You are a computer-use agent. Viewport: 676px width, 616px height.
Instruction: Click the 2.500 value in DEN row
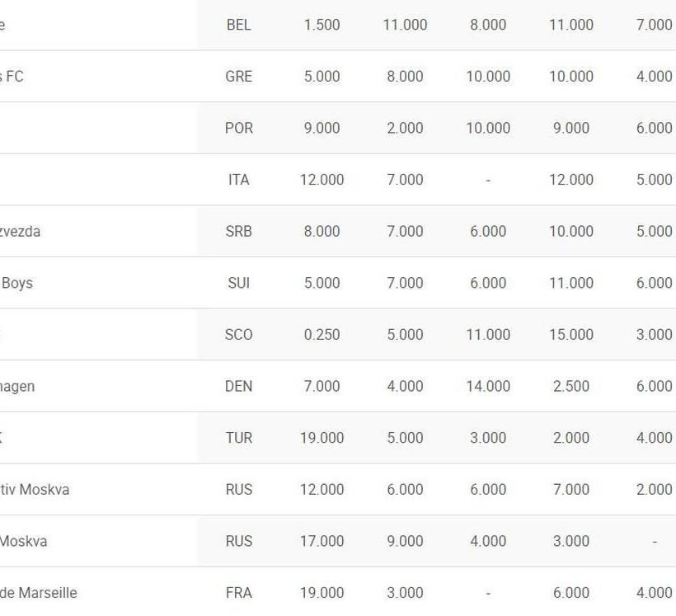571,386
